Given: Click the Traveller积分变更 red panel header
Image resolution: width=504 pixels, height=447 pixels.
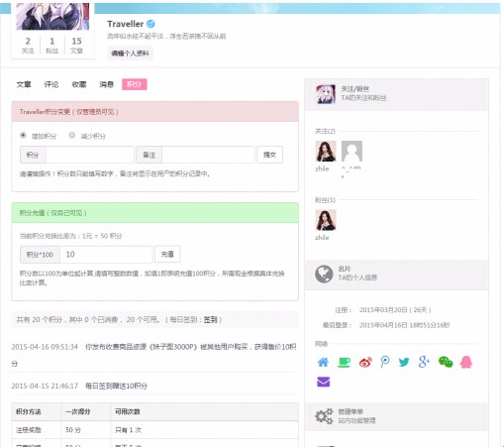Looking at the screenshot, I should pos(155,112).
